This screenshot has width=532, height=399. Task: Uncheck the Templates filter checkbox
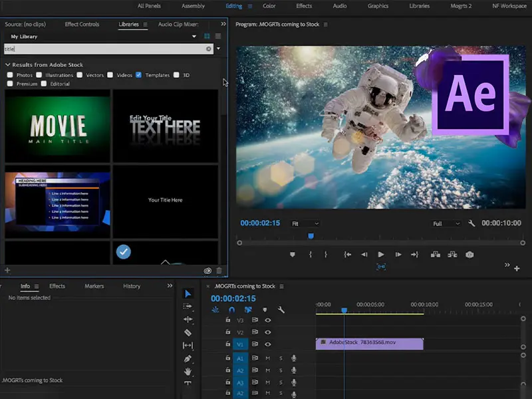138,75
